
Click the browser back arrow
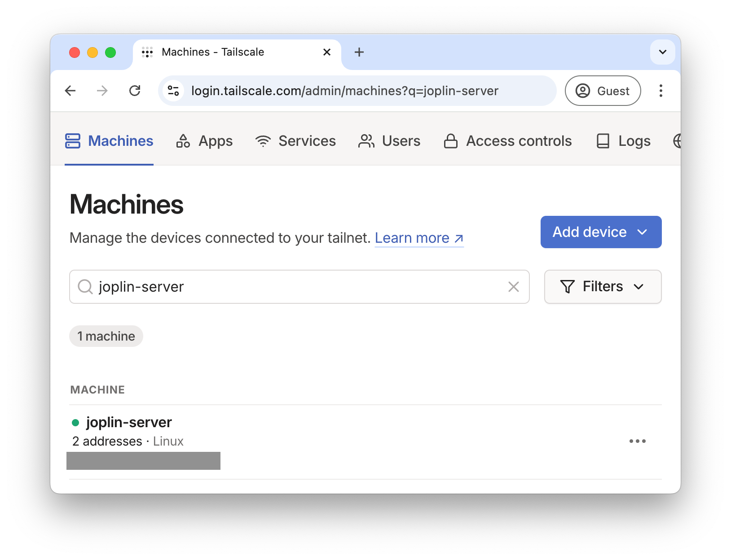click(70, 91)
